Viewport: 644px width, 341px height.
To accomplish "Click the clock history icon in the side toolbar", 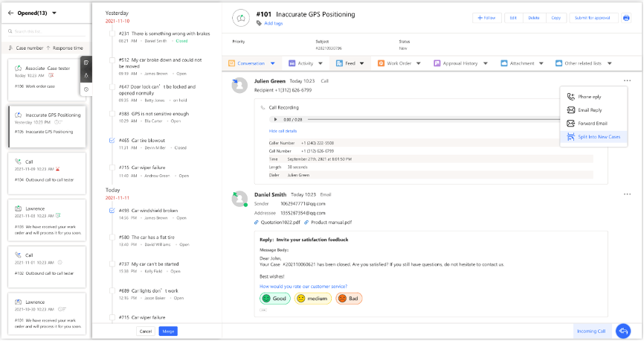I will click(86, 89).
